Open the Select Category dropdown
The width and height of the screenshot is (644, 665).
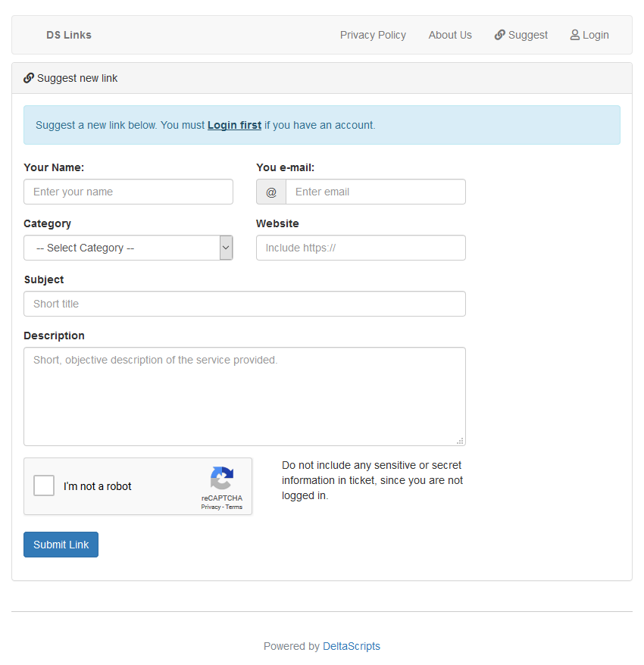128,248
